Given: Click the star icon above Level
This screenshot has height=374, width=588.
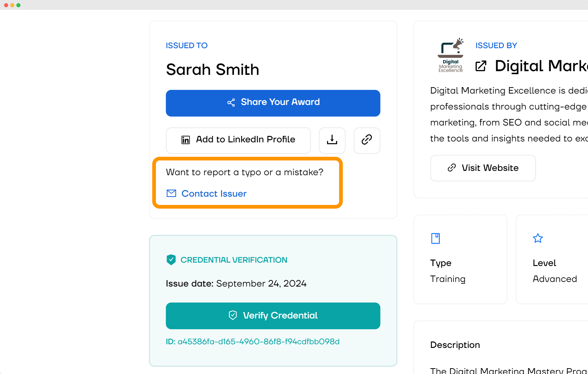Looking at the screenshot, I should click(538, 238).
